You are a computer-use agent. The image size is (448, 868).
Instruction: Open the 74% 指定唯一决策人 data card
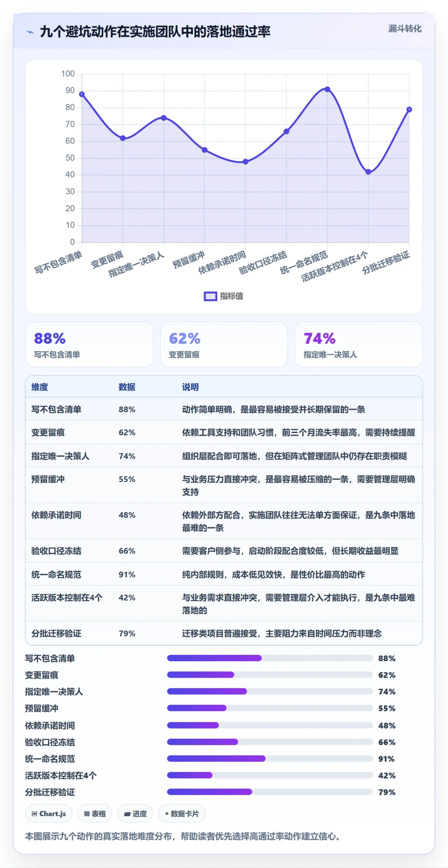(x=359, y=344)
